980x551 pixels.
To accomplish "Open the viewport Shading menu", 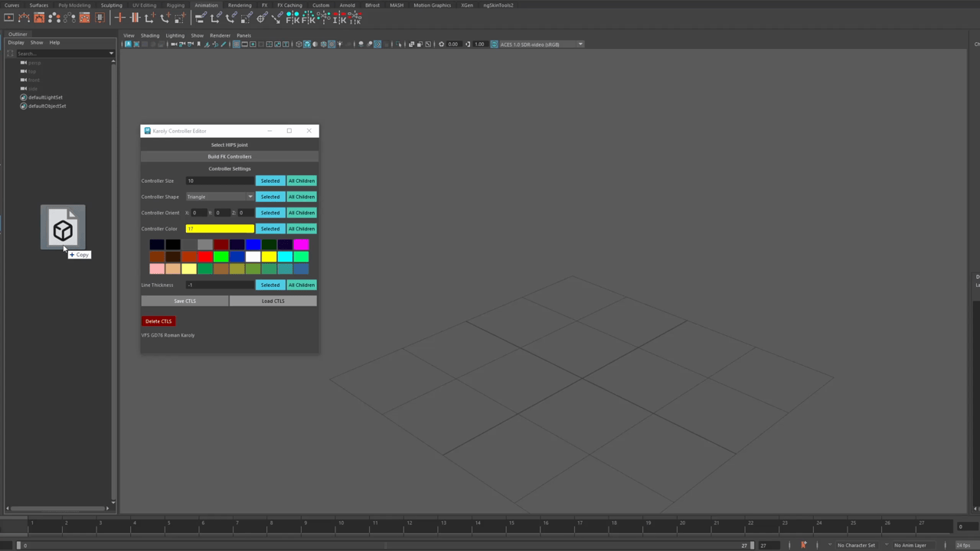I will tap(150, 35).
